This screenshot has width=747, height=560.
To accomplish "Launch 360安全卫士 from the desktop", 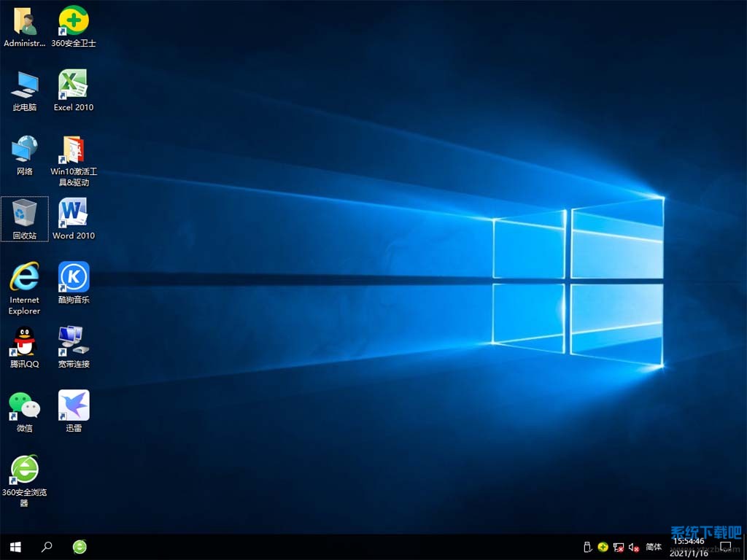I will click(x=74, y=22).
